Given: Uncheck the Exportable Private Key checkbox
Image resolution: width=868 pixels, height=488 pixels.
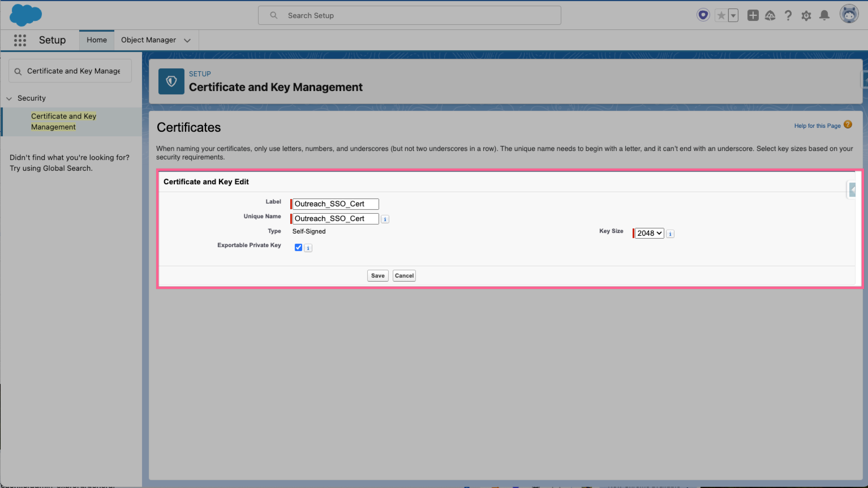Looking at the screenshot, I should coord(298,247).
